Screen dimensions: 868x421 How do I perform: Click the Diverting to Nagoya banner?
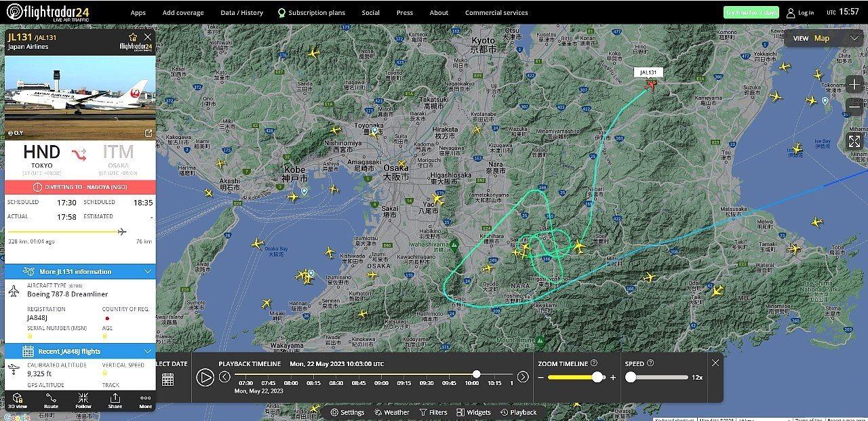point(80,187)
